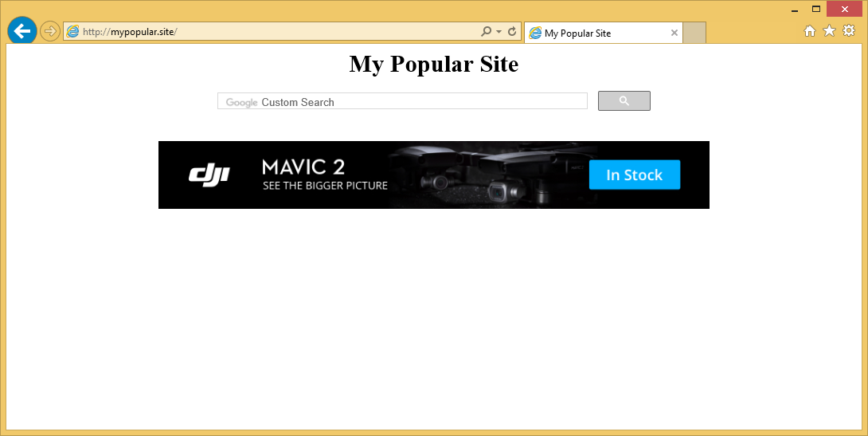The height and width of the screenshot is (436, 868).
Task: Open Favorites with the star icon
Action: [x=829, y=30]
